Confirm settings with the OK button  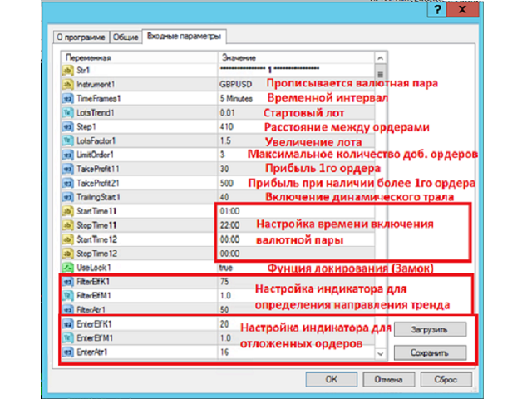tap(330, 379)
